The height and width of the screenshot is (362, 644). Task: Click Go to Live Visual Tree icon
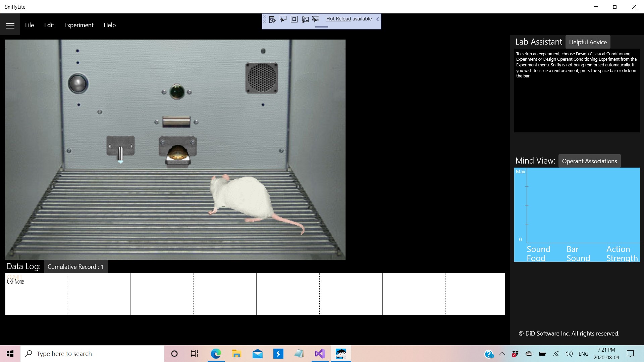(x=272, y=19)
